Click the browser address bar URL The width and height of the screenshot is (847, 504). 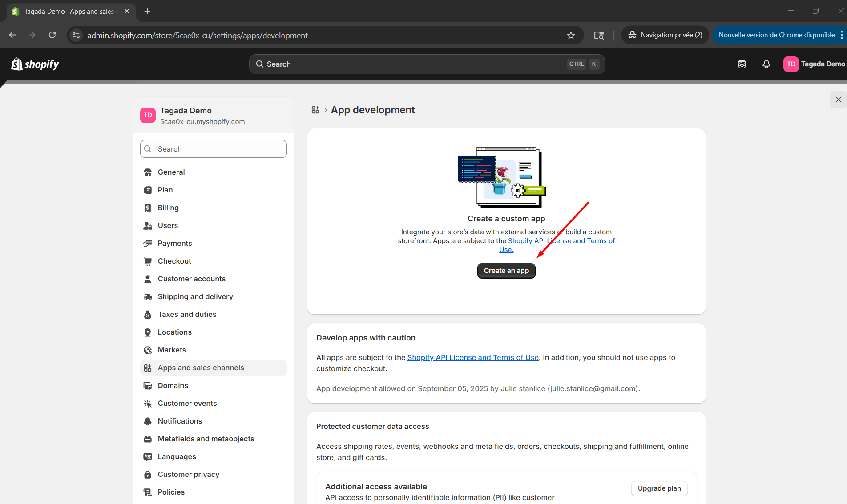197,35
